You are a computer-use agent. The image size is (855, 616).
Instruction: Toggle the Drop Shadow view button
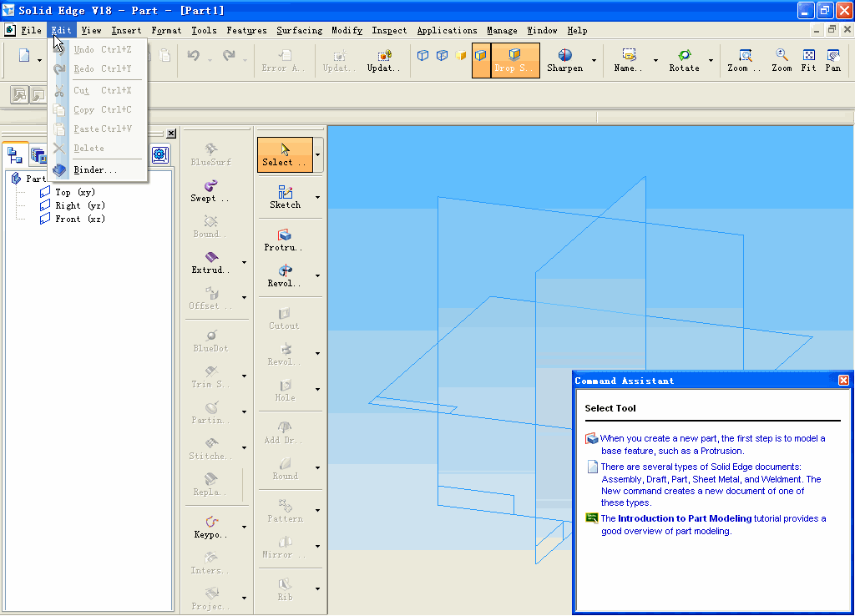coord(514,60)
